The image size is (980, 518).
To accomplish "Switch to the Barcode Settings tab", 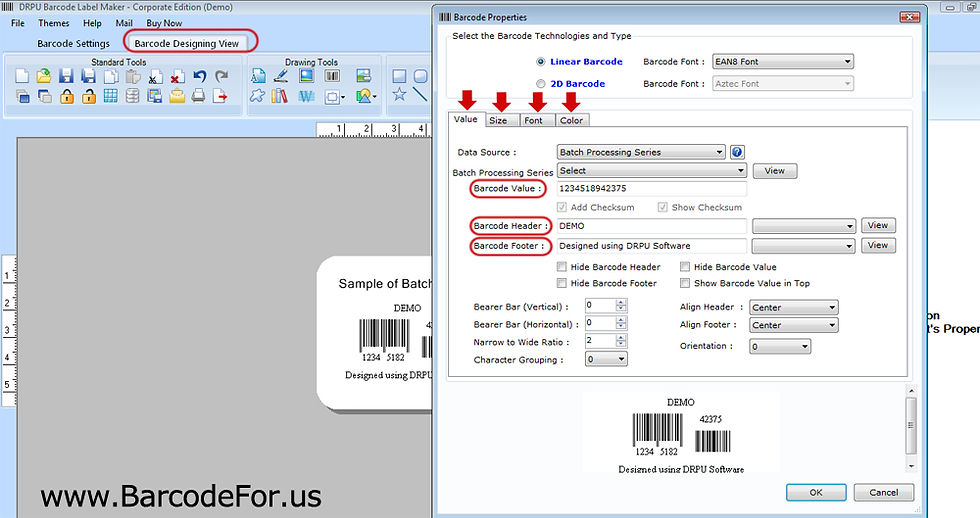I will click(73, 43).
